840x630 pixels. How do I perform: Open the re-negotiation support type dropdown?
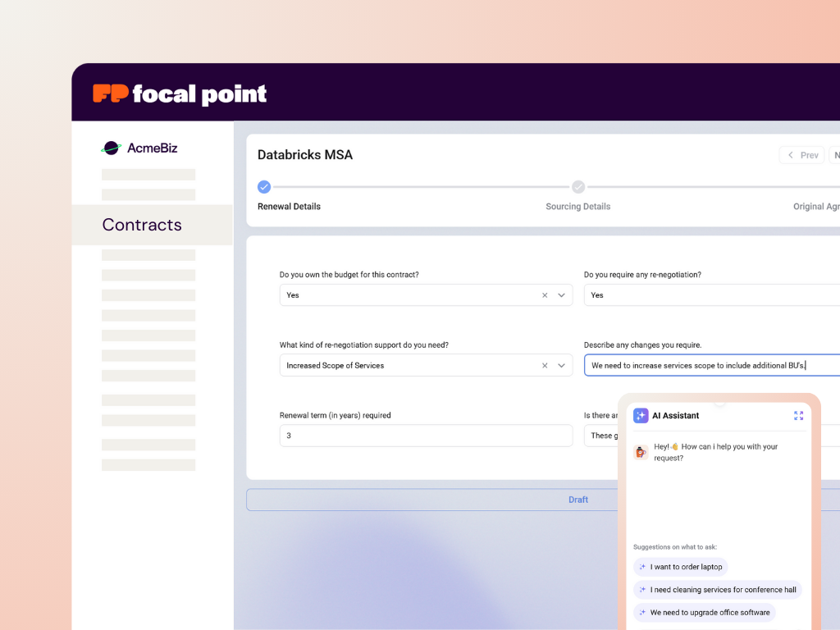[x=562, y=366]
